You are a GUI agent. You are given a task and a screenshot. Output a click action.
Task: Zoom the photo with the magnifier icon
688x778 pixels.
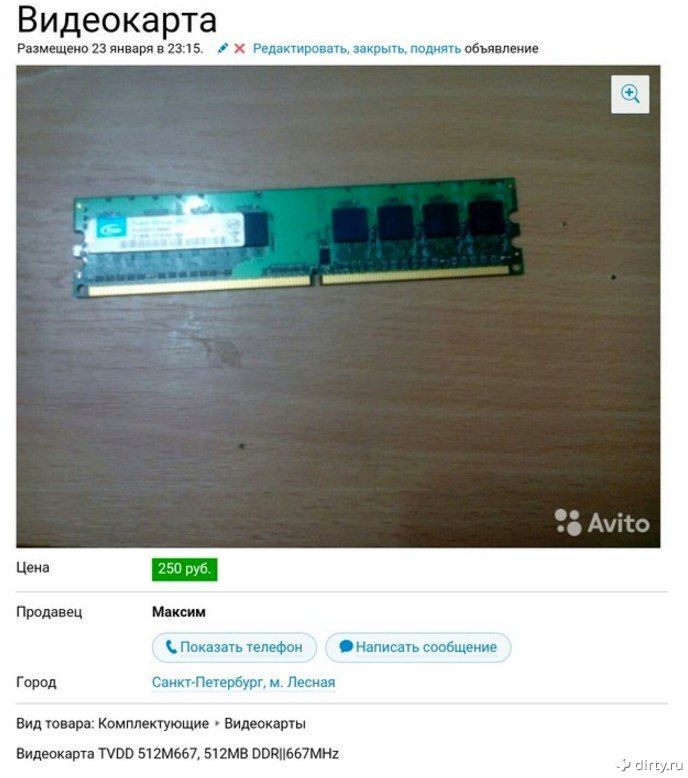coord(630,94)
